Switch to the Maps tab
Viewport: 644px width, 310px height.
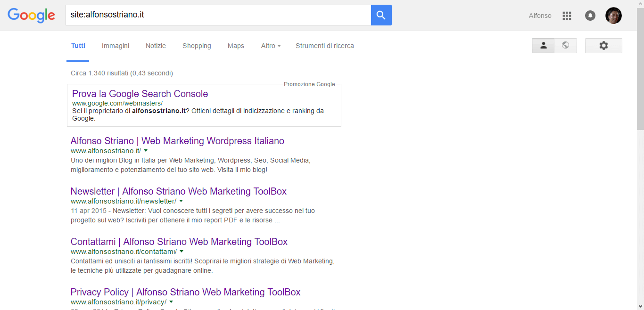236,46
